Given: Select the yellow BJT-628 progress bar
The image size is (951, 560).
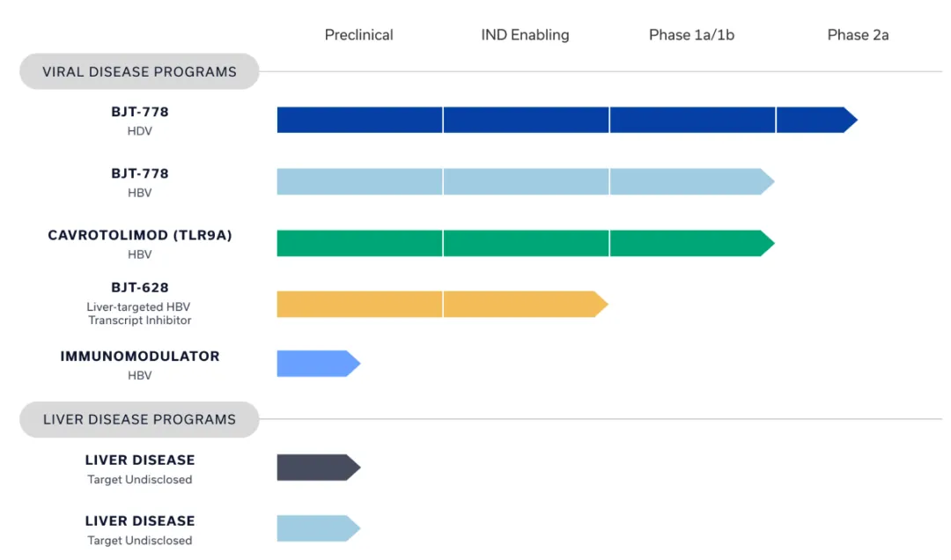Looking at the screenshot, I should coord(440,304).
